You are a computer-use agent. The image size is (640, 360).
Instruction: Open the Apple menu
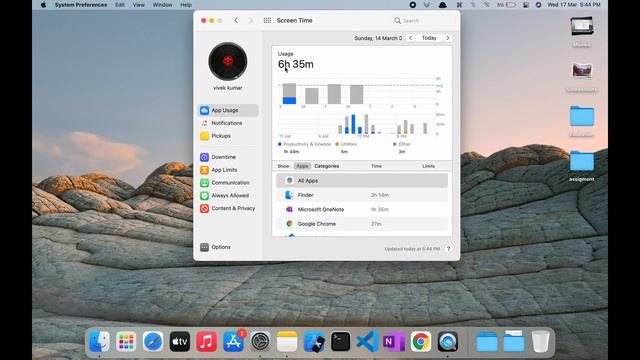click(44, 5)
